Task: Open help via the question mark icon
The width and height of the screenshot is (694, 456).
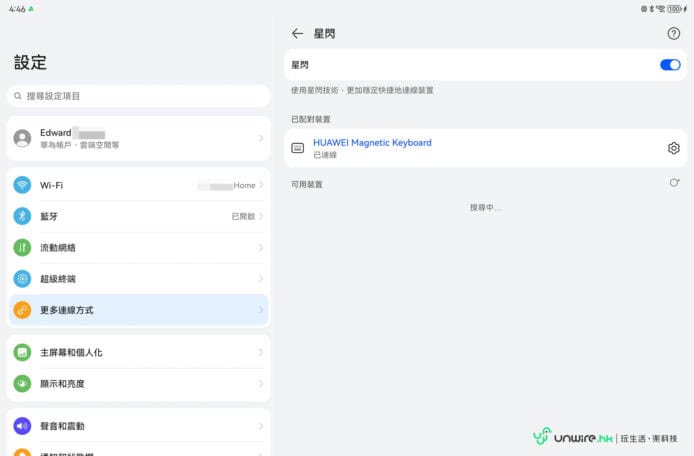Action: coord(673,33)
